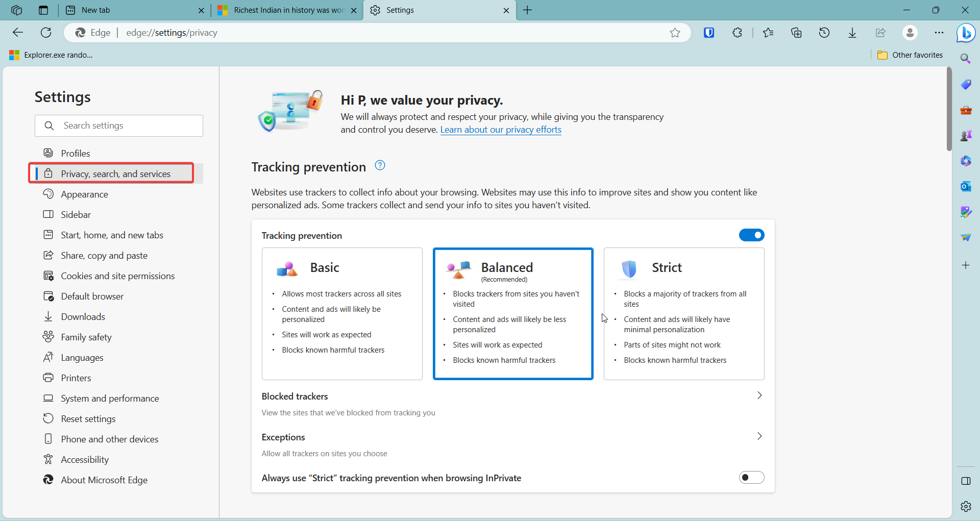Click the sidebar Search icon
The width and height of the screenshot is (980, 521).
(965, 59)
